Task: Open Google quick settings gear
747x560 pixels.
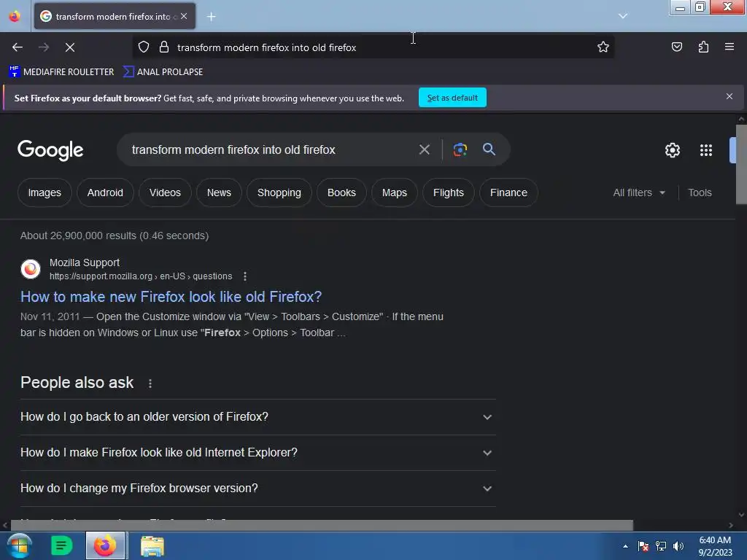Action: click(672, 150)
